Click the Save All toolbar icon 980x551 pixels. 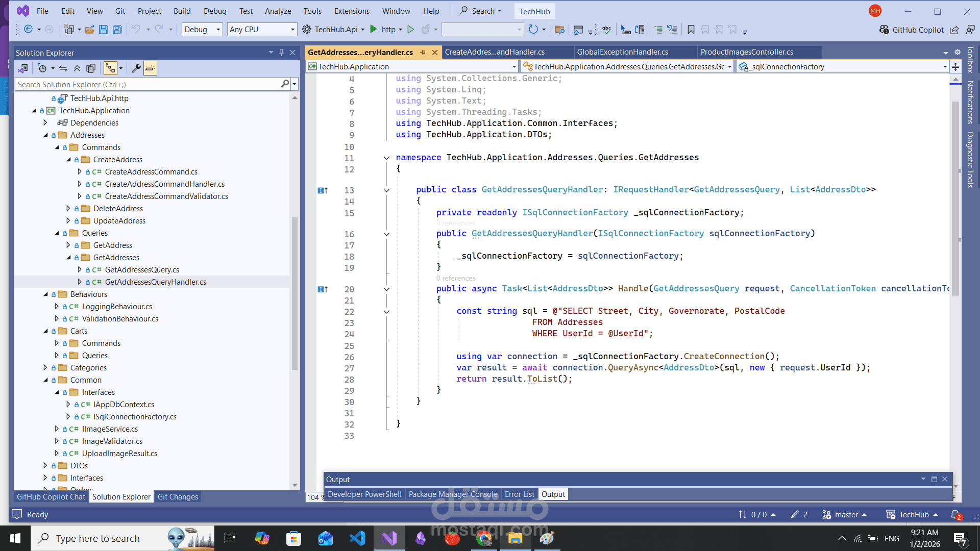[117, 30]
